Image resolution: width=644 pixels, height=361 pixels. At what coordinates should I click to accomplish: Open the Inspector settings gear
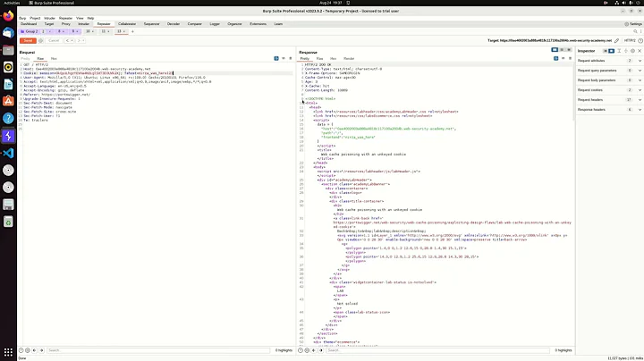(x=633, y=51)
